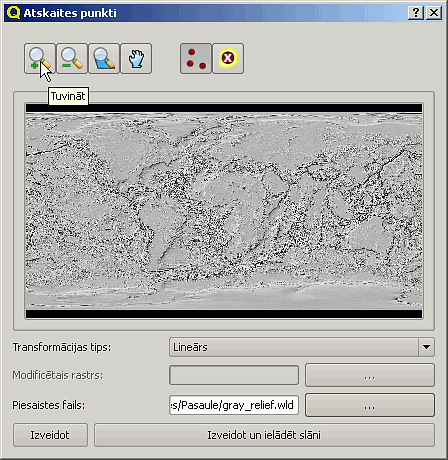Click the zoom to layer extent icon

tap(104, 58)
